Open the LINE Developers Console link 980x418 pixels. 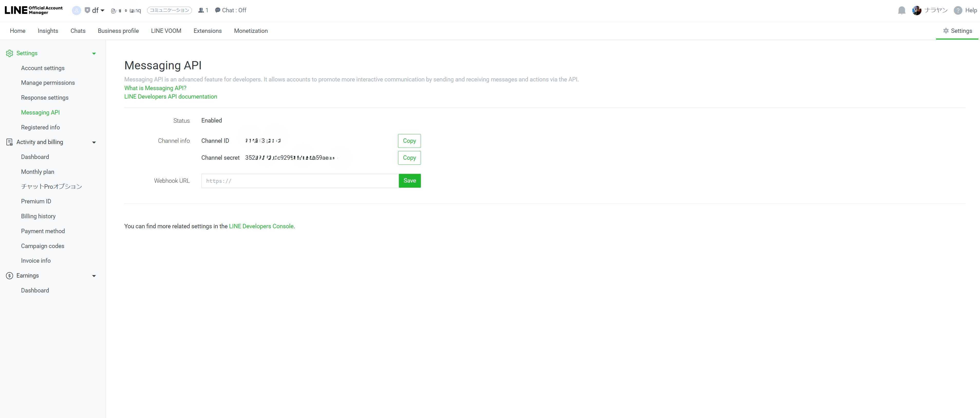[x=261, y=226]
